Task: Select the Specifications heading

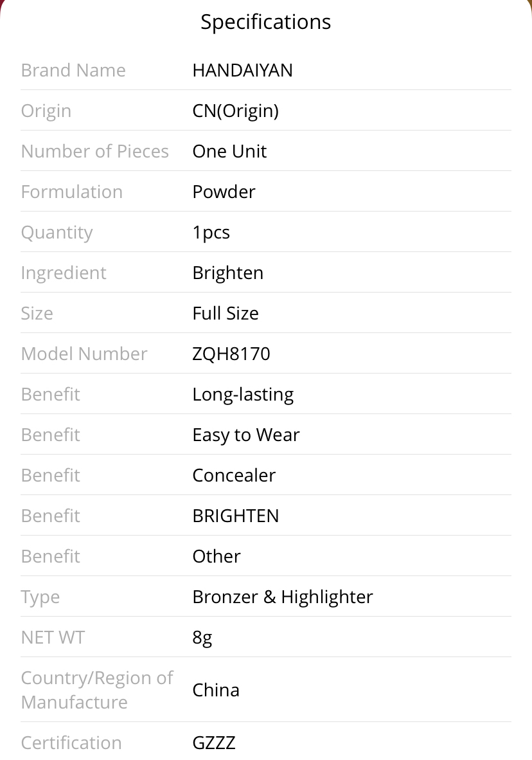Action: point(265,23)
